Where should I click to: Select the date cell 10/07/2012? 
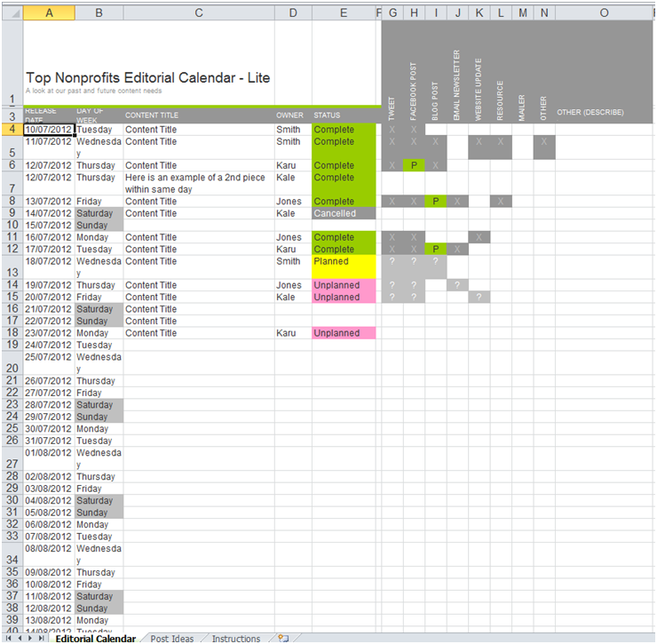49,129
